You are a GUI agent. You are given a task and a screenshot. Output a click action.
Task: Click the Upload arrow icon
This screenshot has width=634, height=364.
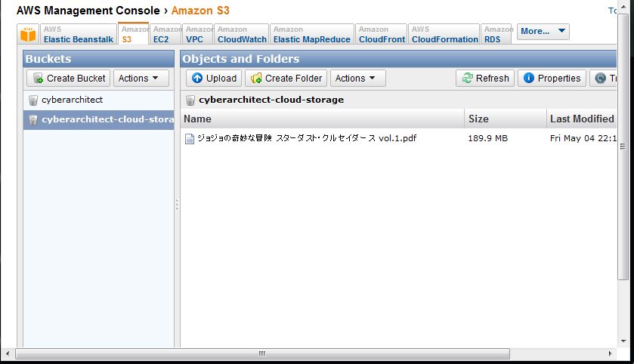[197, 78]
